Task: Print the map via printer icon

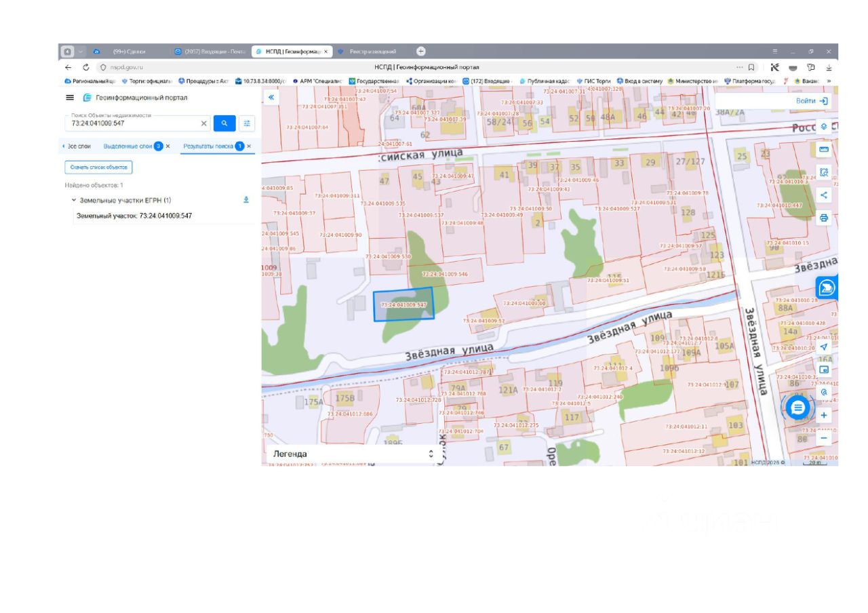Action: pos(824,218)
